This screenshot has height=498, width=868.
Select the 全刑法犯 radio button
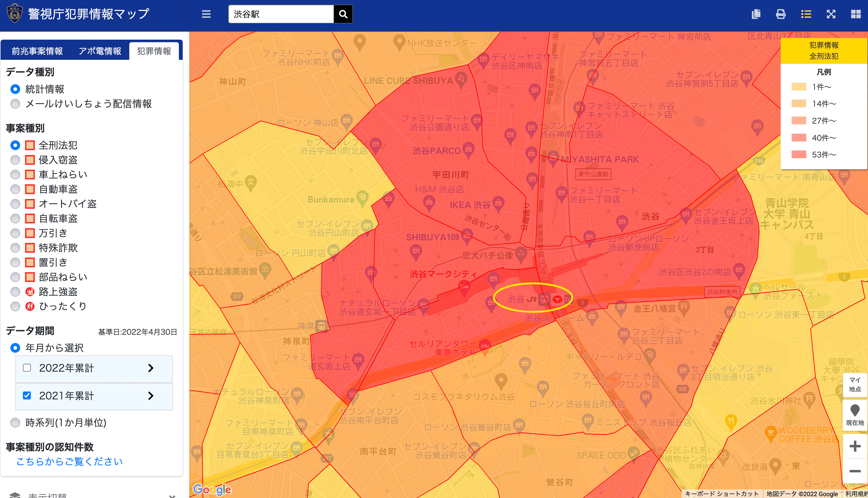[x=15, y=145]
